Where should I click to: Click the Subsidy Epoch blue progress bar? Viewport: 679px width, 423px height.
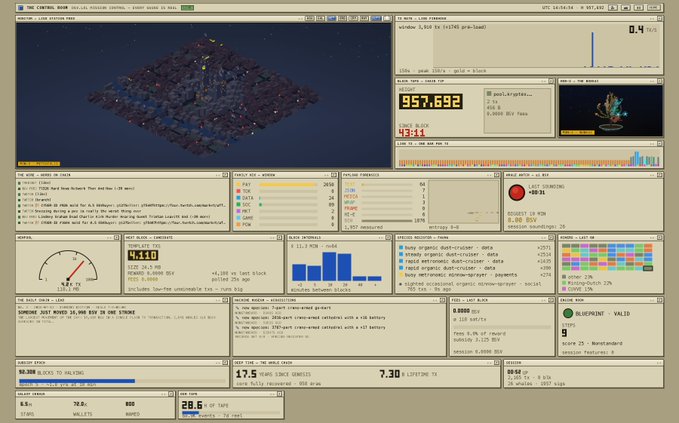pos(77,381)
